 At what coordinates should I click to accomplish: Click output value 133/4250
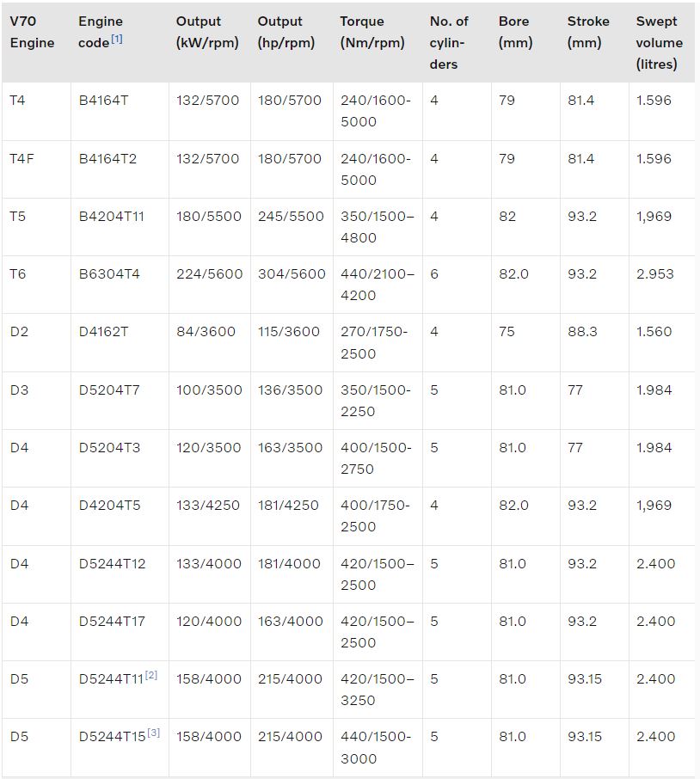(x=208, y=506)
